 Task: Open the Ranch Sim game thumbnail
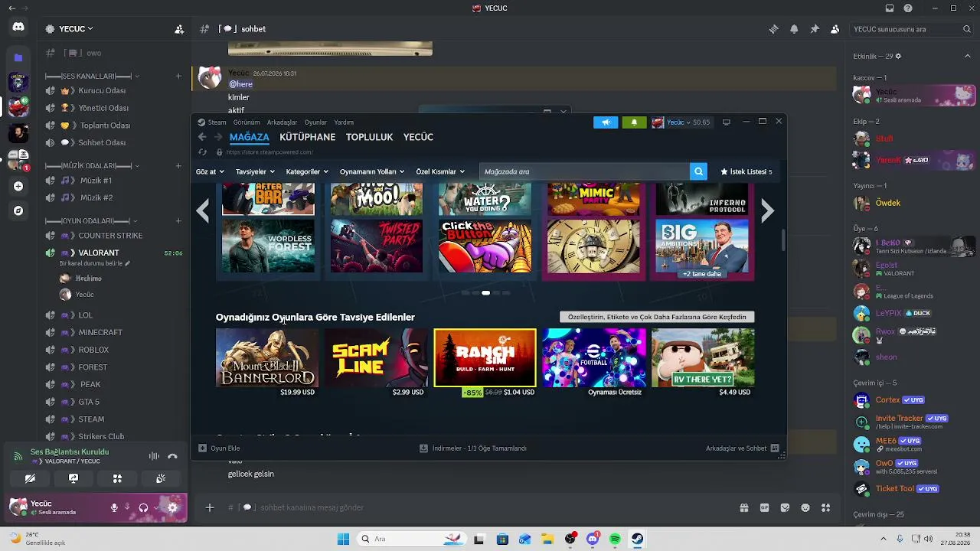point(485,357)
